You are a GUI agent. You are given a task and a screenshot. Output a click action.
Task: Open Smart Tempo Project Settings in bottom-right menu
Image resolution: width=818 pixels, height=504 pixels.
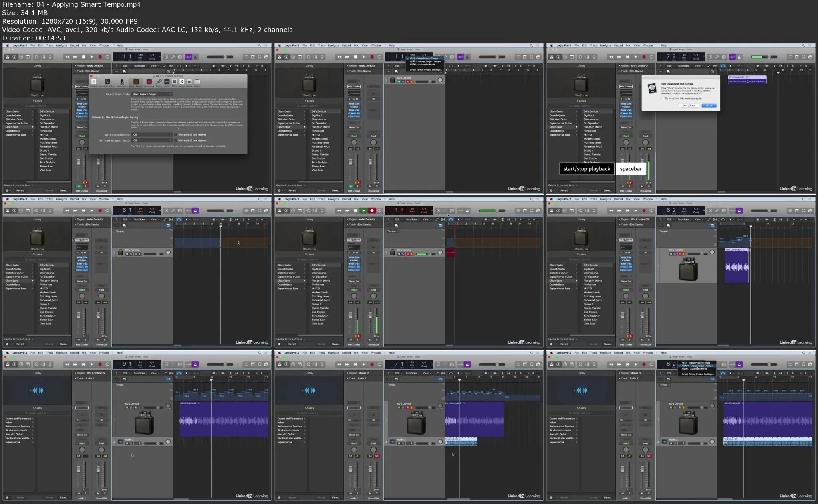tap(697, 374)
